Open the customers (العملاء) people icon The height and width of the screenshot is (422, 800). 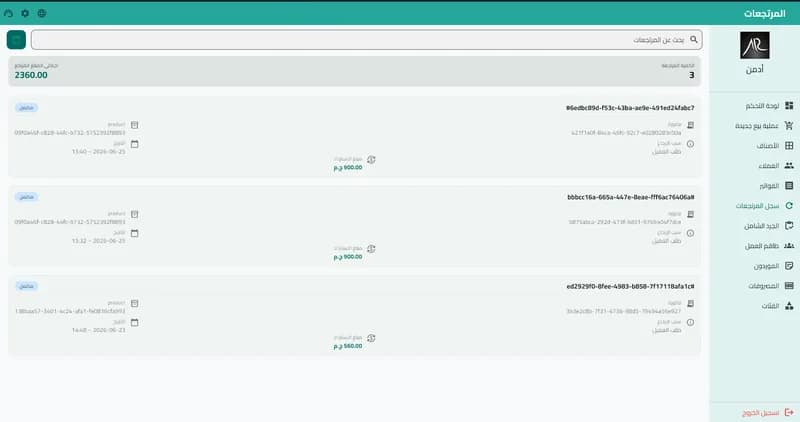click(x=789, y=165)
